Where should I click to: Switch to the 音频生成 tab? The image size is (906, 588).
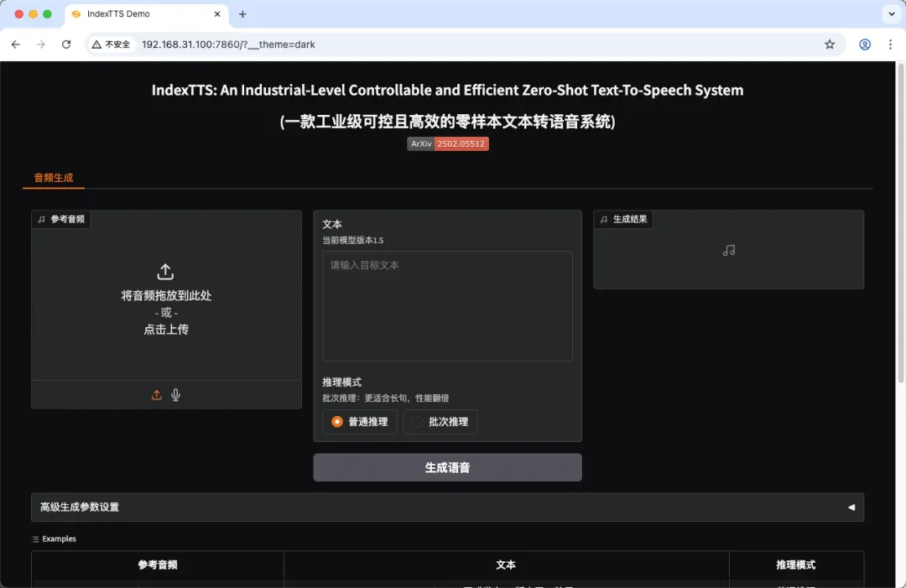coord(54,178)
